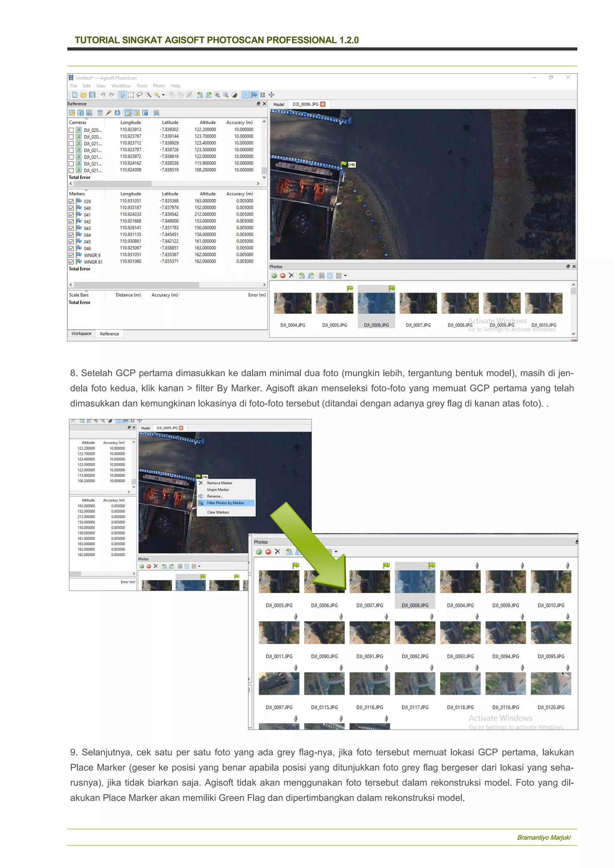Open the Workflow menu
This screenshot has width=614, height=868.
121,86
